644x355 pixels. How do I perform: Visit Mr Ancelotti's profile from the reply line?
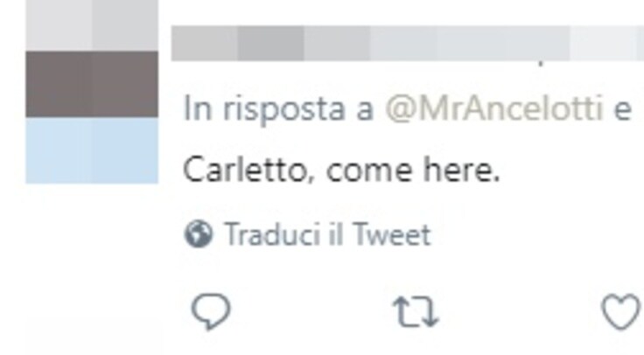pyautogui.click(x=494, y=109)
